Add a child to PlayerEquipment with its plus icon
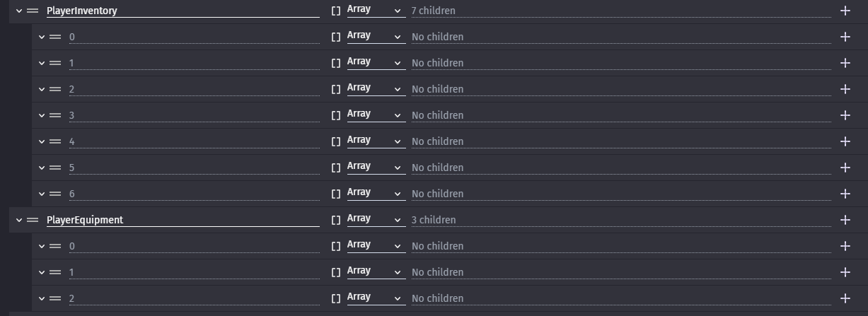This screenshot has height=316, width=868. click(845, 220)
